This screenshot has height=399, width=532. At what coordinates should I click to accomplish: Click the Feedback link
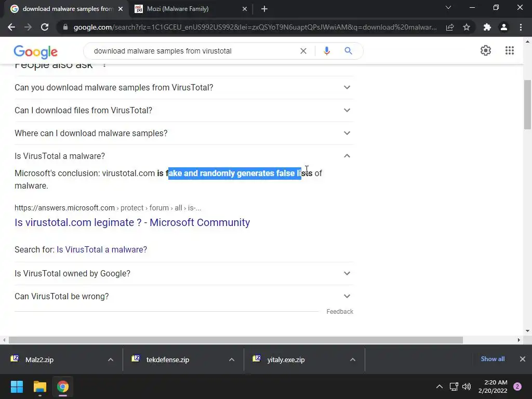pos(340,312)
